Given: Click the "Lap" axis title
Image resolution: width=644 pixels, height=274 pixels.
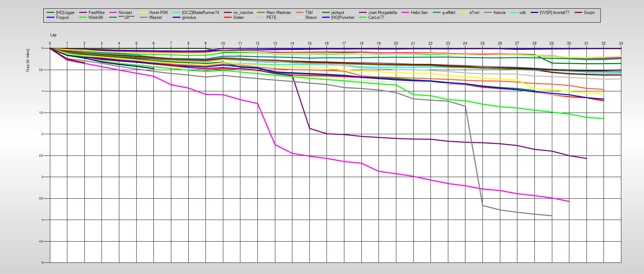Looking at the screenshot, I should coord(53,35).
